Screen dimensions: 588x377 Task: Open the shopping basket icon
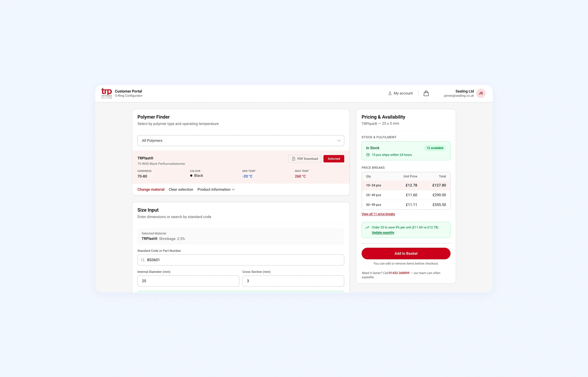point(426,93)
